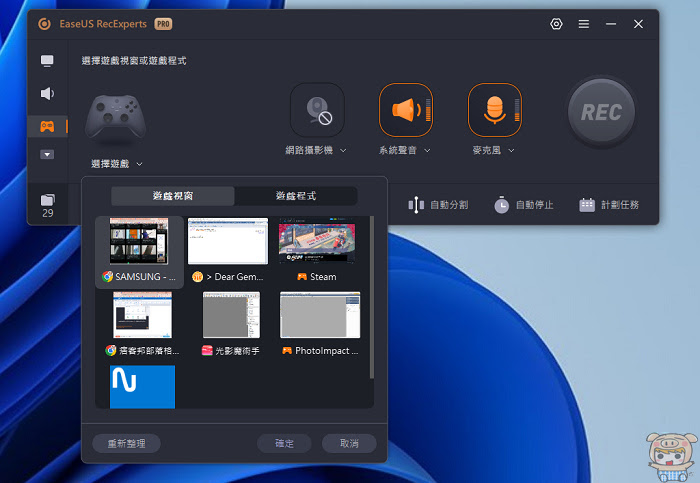Viewport: 700px width, 483px height.
Task: Open 自動分割 auto split option
Action: tap(438, 205)
